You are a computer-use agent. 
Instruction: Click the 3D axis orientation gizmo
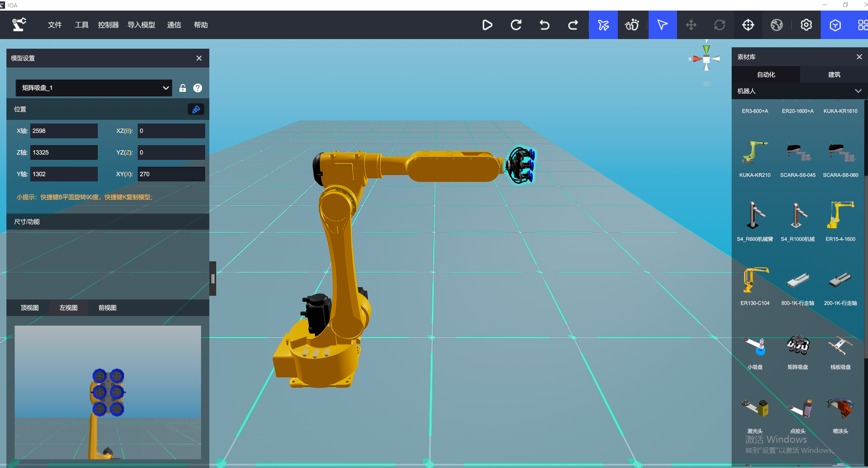706,59
